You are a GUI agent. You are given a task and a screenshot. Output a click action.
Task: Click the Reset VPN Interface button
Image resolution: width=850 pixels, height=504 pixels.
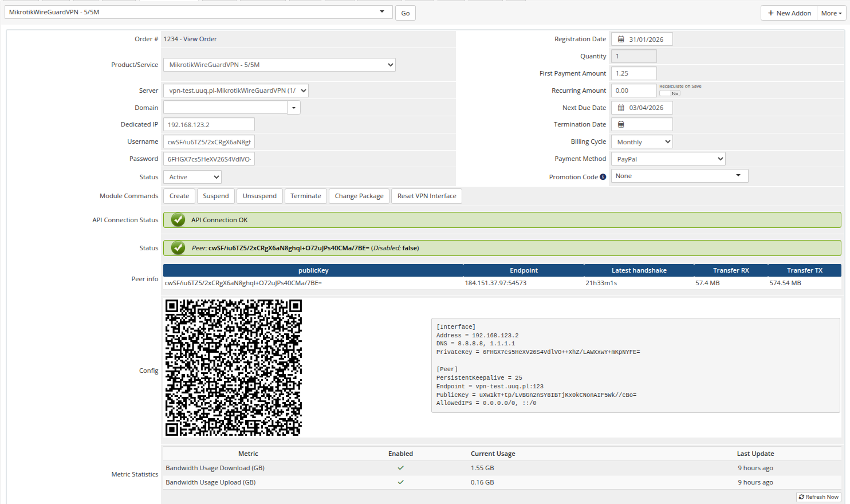tap(426, 196)
